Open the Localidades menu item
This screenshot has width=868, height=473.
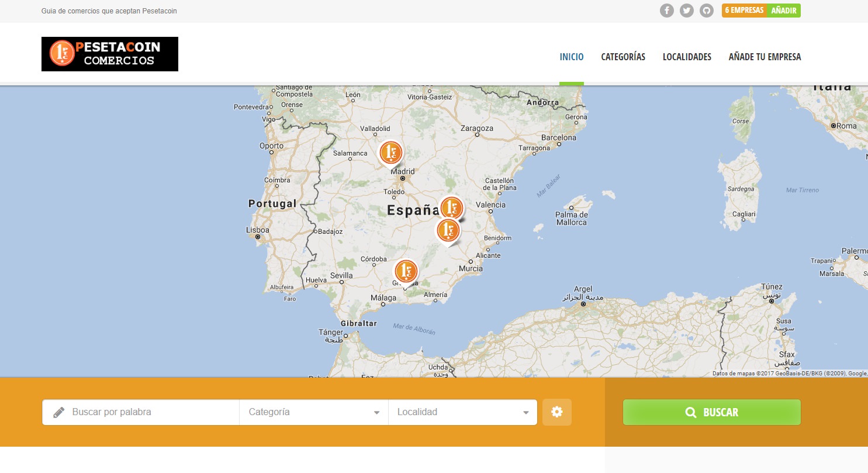[687, 57]
